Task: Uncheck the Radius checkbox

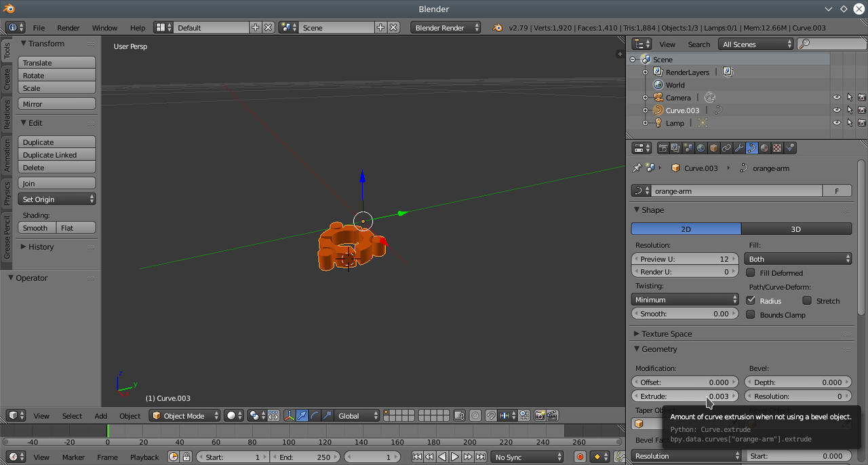Action: (x=751, y=300)
